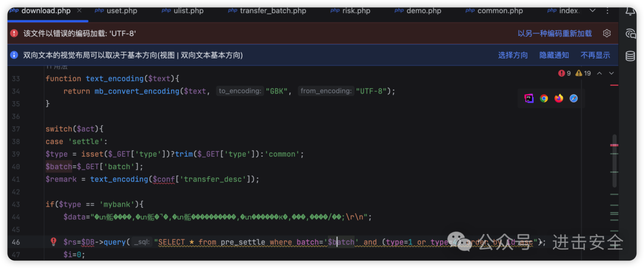Go to previous highlighted error arrow
644x268 pixels.
[x=599, y=73]
